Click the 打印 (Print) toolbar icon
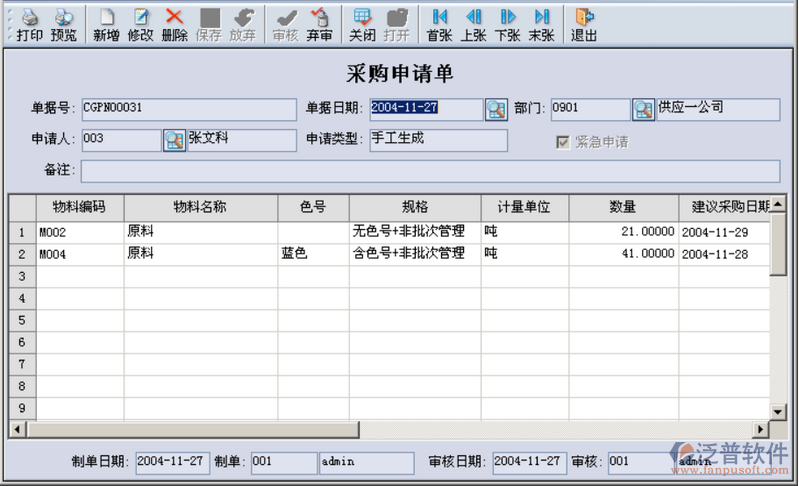Viewport: 799px width, 486px height. tap(29, 18)
